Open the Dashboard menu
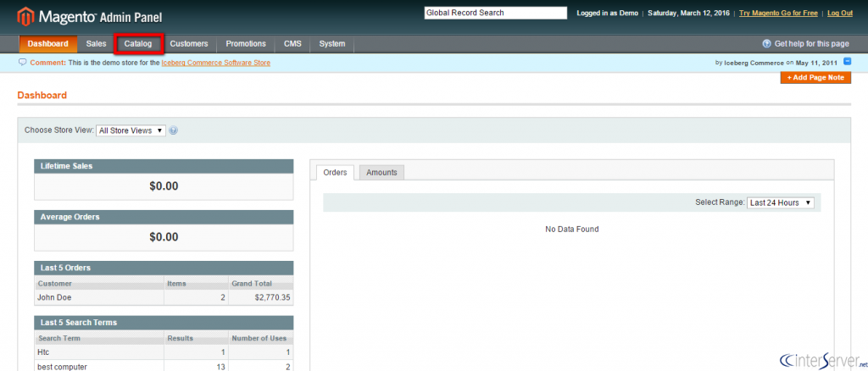The height and width of the screenshot is (371, 868). [x=48, y=44]
